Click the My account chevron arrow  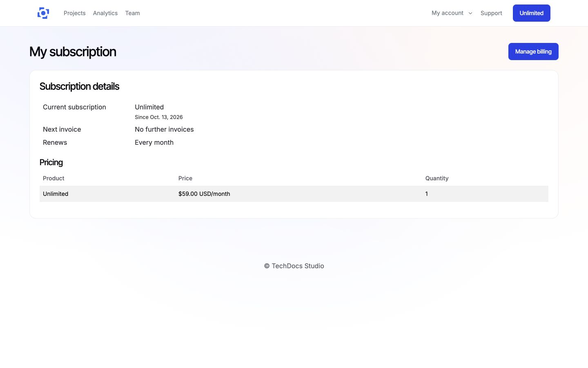click(470, 13)
